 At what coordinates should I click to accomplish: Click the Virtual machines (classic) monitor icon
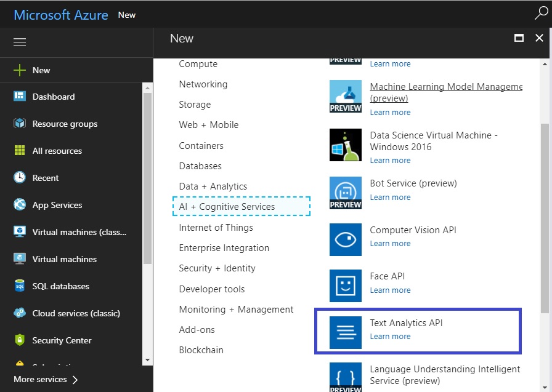pyautogui.click(x=20, y=231)
